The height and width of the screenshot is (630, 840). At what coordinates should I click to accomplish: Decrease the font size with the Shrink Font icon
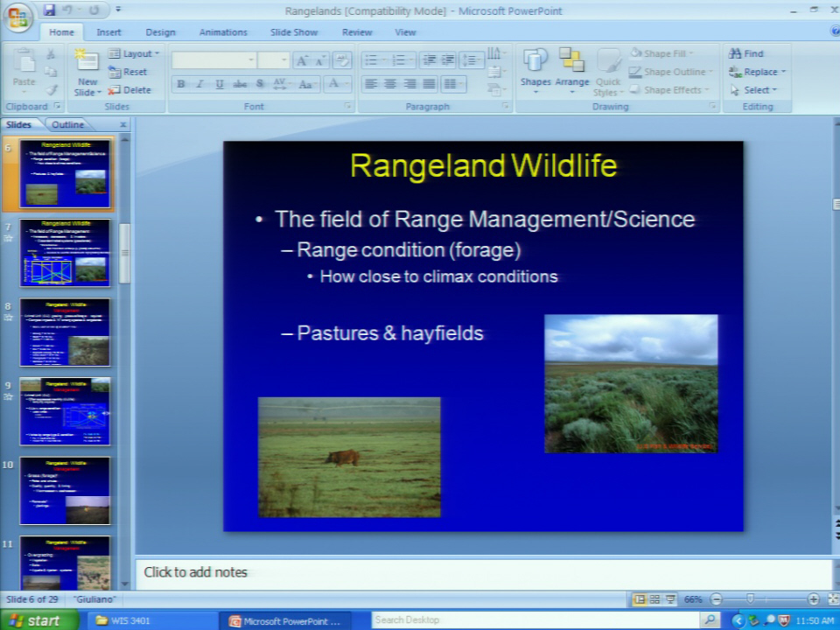[320, 60]
